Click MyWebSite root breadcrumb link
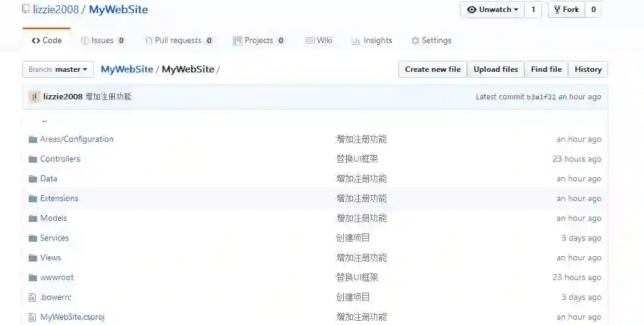Image resolution: width=644 pixels, height=325 pixels. point(127,69)
